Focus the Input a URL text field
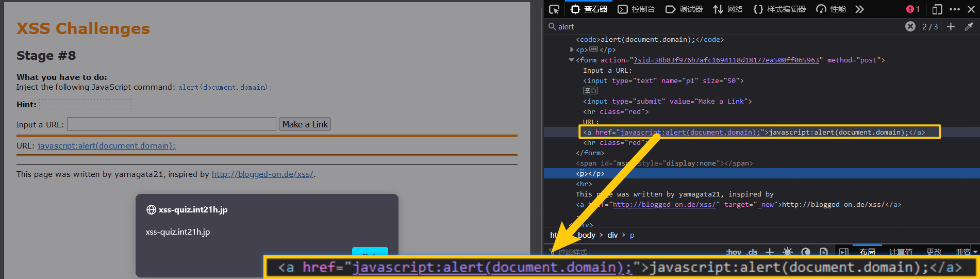 (172, 124)
